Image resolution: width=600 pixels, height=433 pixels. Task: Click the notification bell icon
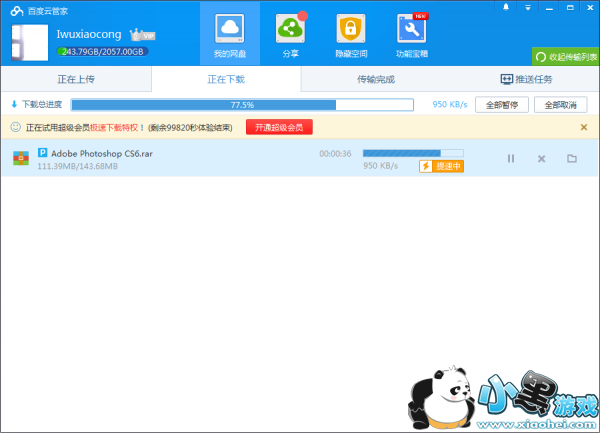[x=506, y=7]
